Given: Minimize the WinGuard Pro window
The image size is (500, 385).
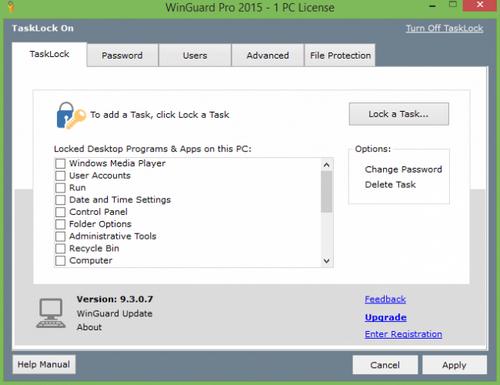Looking at the screenshot, I should 433,6.
